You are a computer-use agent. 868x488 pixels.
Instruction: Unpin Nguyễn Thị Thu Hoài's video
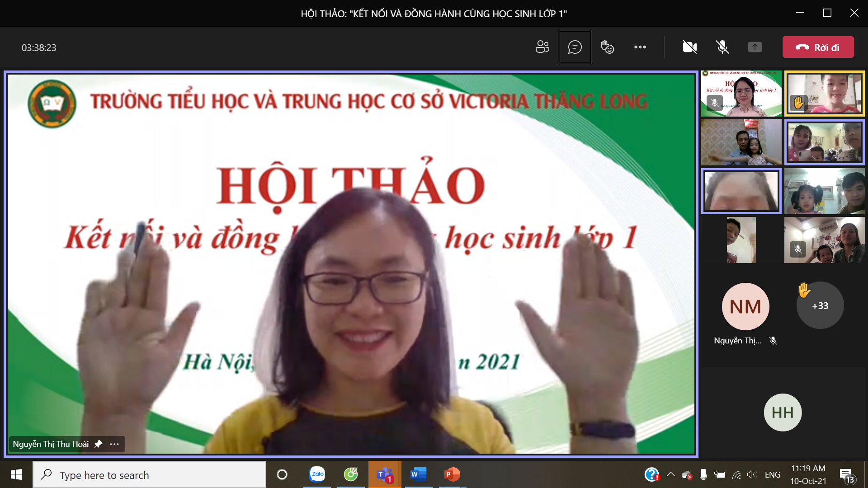pyautogui.click(x=98, y=444)
